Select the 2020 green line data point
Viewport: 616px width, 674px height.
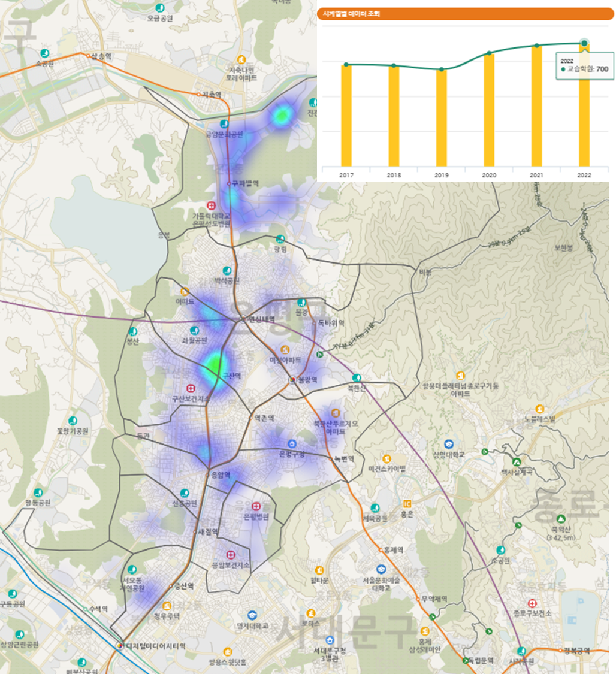coord(489,53)
